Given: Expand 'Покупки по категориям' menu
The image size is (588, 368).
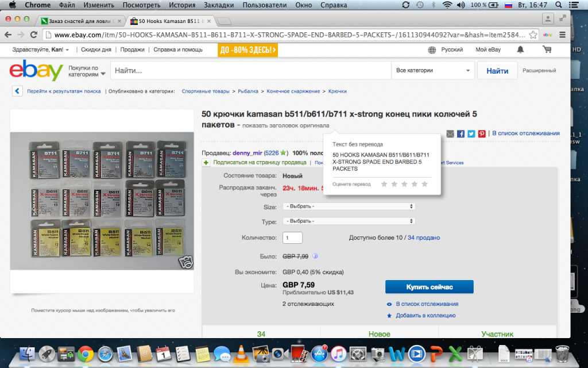Looking at the screenshot, I should pos(87,71).
